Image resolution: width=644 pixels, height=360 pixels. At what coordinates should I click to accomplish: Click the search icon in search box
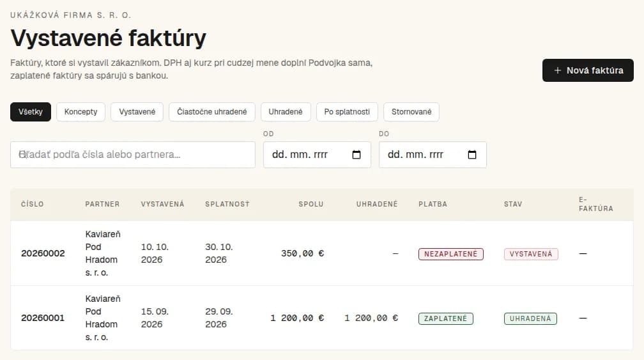click(x=23, y=155)
